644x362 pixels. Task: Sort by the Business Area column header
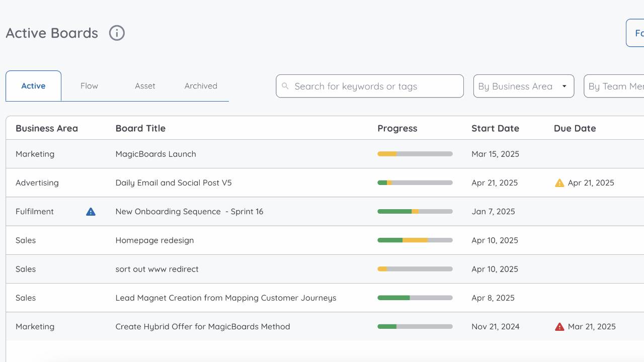[47, 128]
